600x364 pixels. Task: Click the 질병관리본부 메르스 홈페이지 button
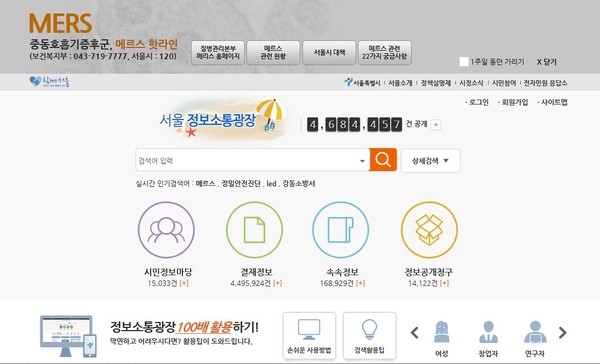pyautogui.click(x=218, y=52)
